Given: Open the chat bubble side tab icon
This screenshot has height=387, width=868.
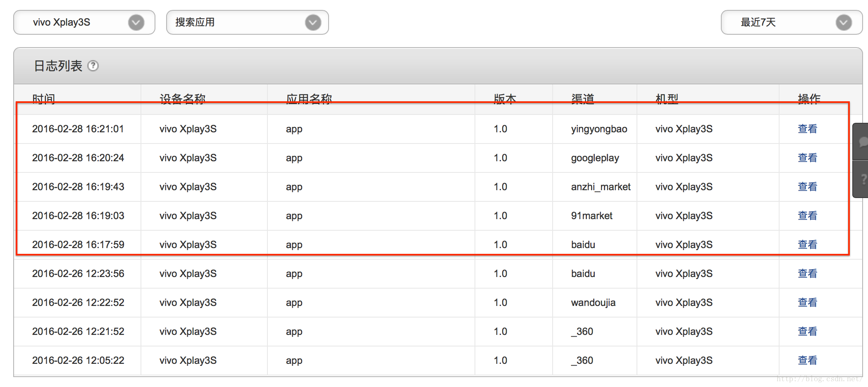Looking at the screenshot, I should click(861, 142).
